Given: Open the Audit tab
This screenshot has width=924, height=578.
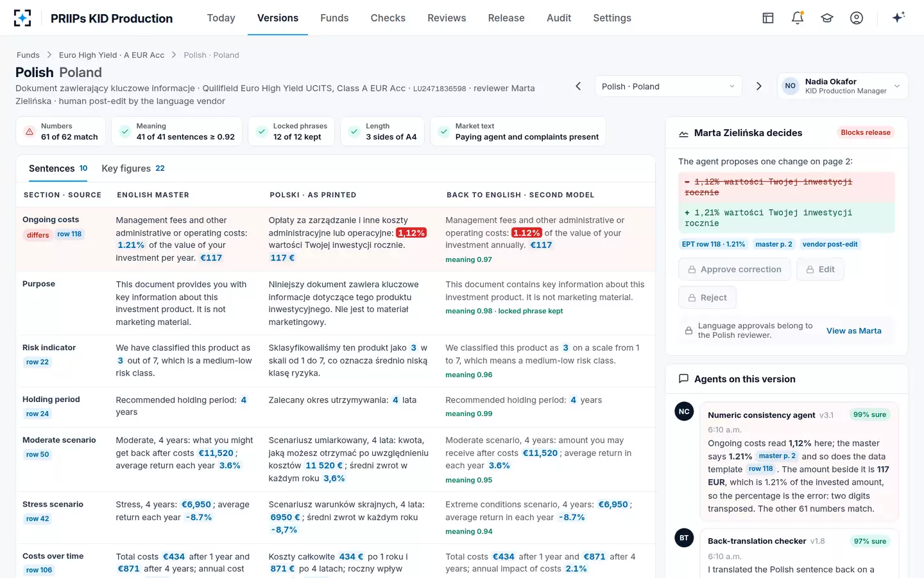Looking at the screenshot, I should coord(559,18).
